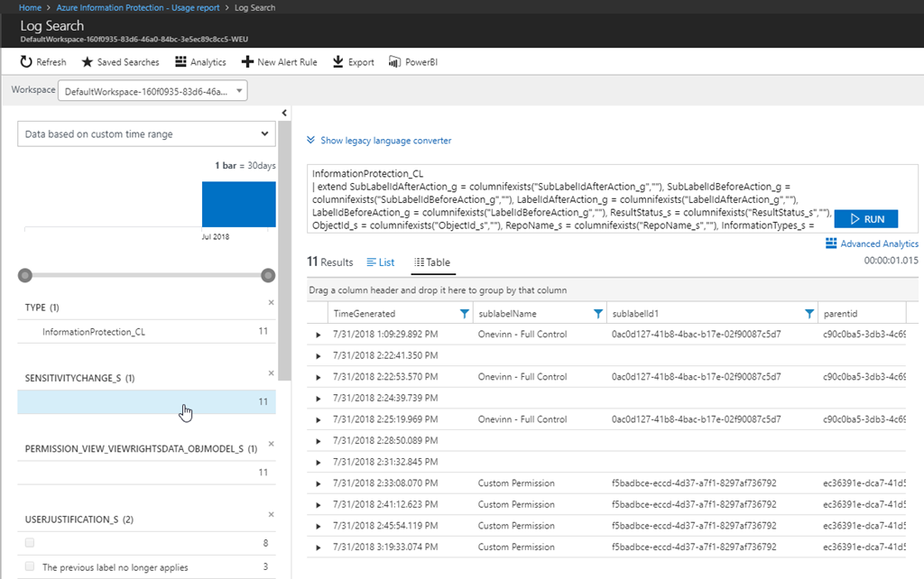Run the query with RUN button

pos(866,219)
